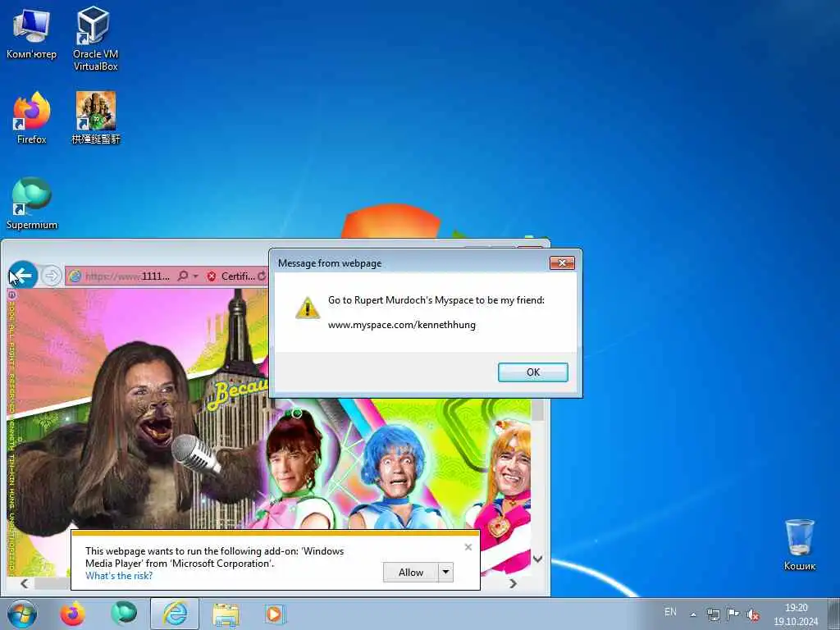Click the Internet Explorer URL address field

point(127,276)
